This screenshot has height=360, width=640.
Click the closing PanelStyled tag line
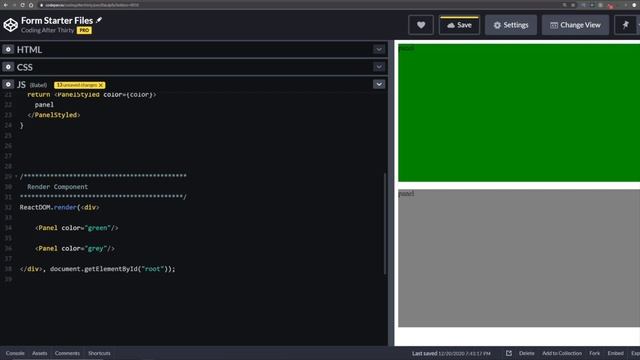(x=54, y=115)
